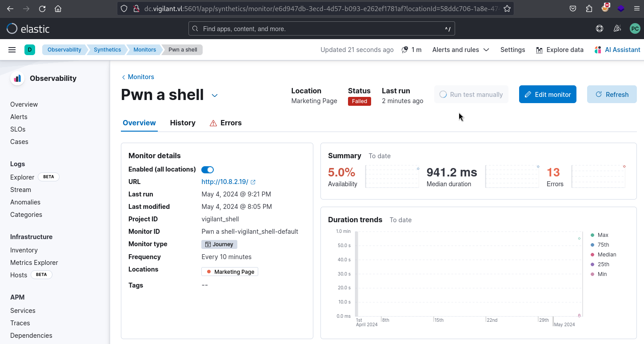Screen dimensions: 644x344
Task: Switch to the Errors tab
Action: (x=226, y=123)
